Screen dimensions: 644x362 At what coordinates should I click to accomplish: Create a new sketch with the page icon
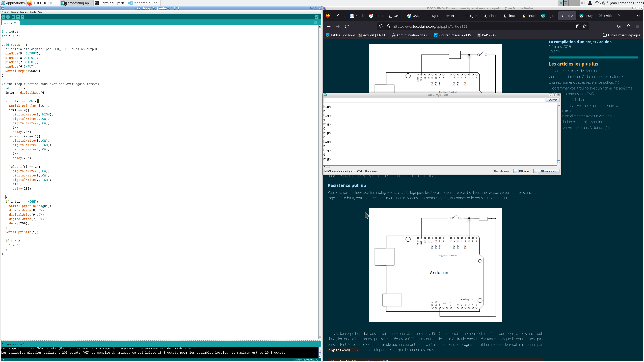point(13,17)
